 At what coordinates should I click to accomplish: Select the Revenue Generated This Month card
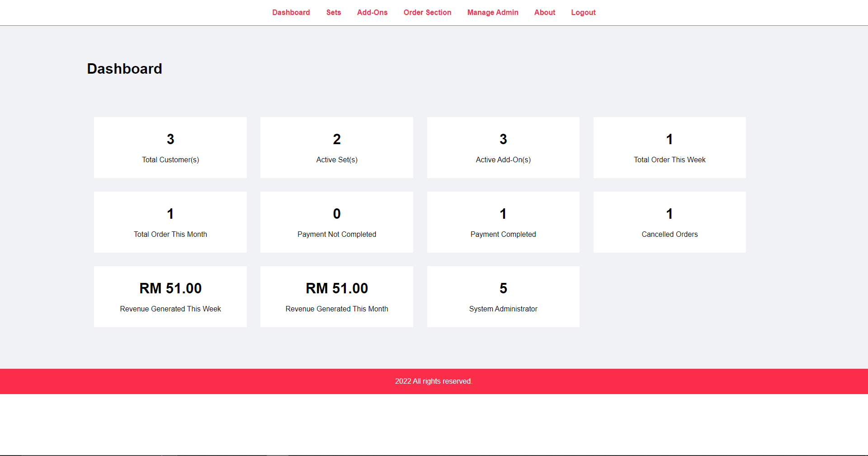coord(336,296)
